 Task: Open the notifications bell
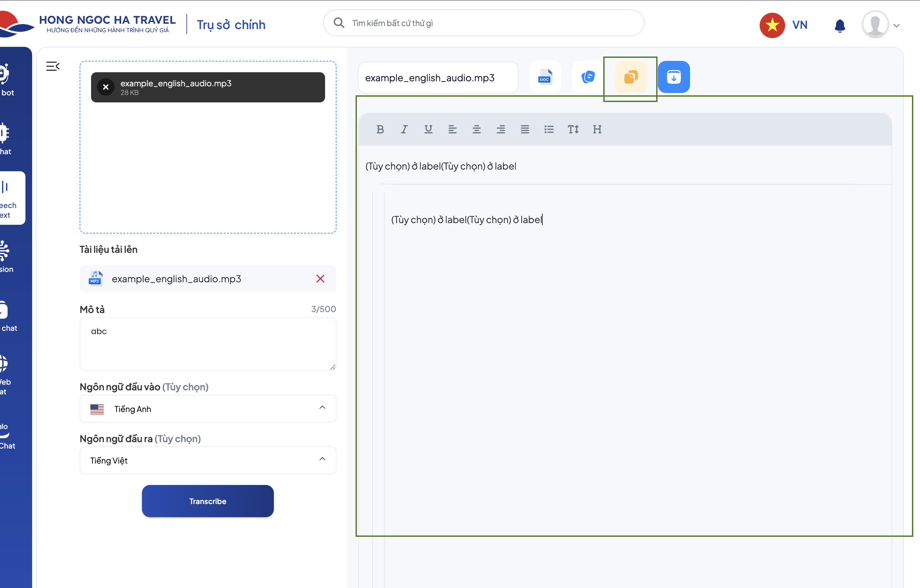pos(839,25)
